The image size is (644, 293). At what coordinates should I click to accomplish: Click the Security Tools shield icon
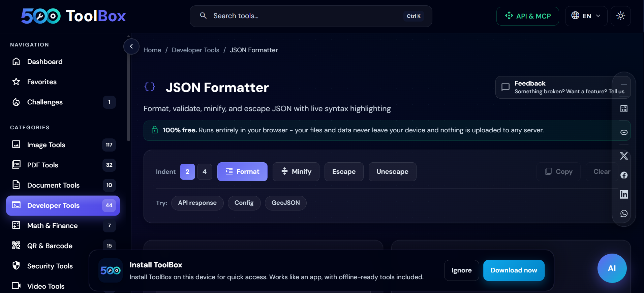(16, 265)
